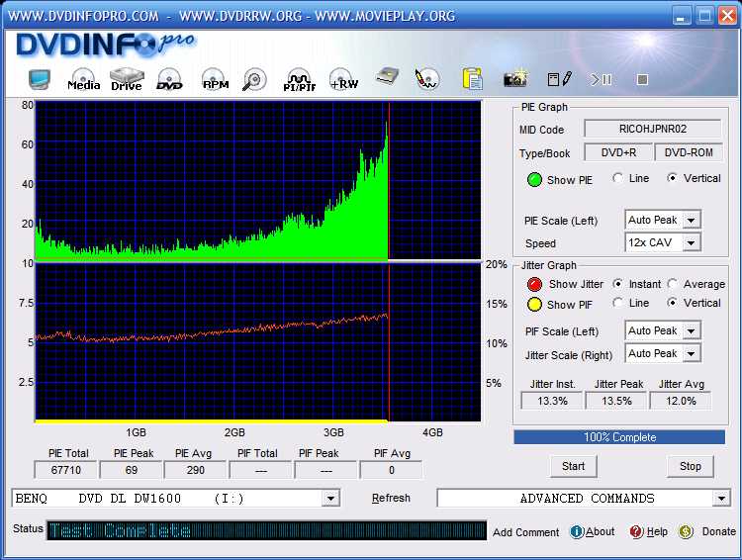Select the DVD disc toolbar icon

click(169, 79)
